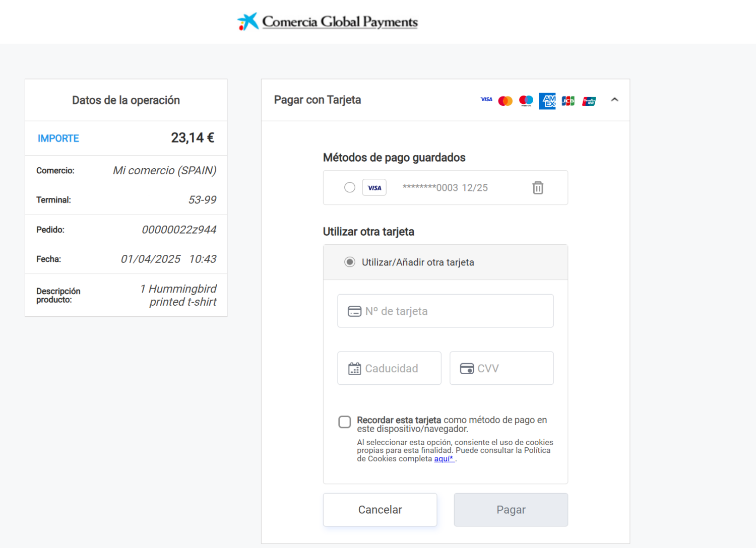The width and height of the screenshot is (756, 548).
Task: Delete saved Visa card with trash icon
Action: [x=538, y=188]
